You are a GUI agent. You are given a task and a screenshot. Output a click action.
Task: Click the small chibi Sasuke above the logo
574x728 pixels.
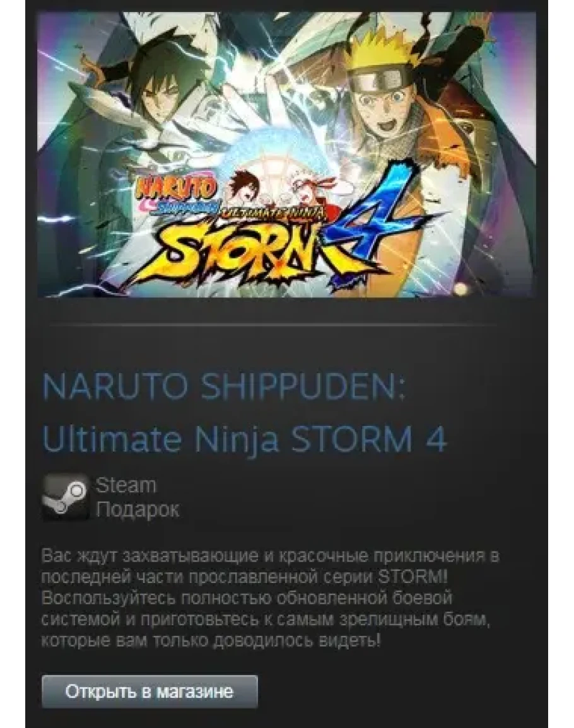(243, 186)
